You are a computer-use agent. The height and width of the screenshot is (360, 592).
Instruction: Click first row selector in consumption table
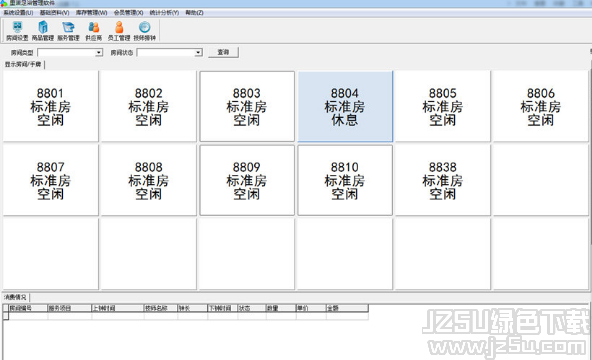point(6,316)
